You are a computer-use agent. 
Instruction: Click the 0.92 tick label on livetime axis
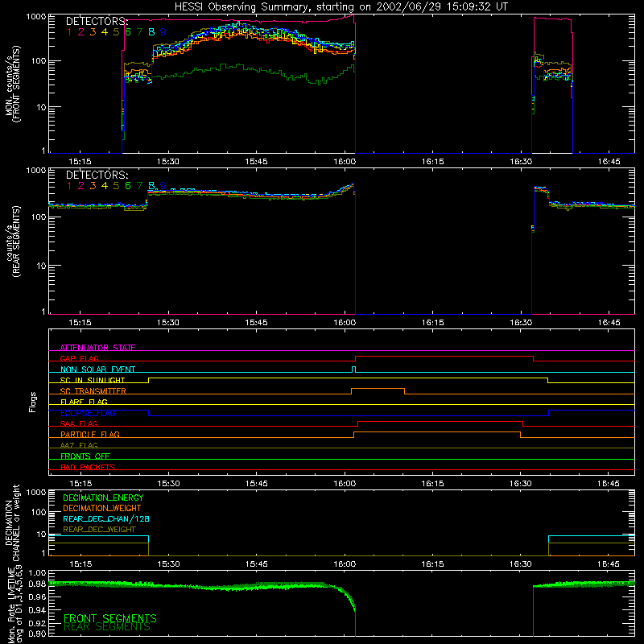[37, 622]
